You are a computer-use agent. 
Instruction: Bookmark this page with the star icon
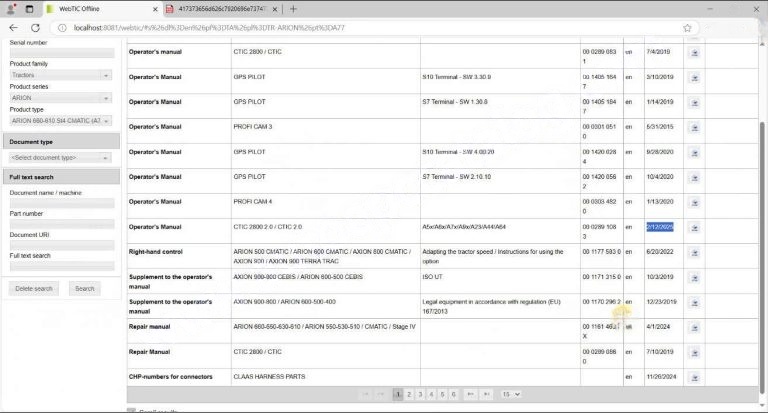tap(688, 28)
